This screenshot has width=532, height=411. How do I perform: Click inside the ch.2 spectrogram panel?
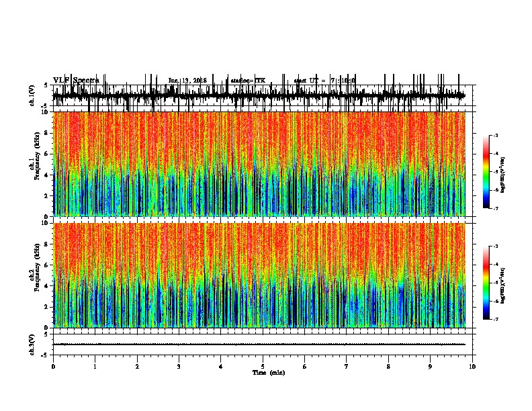[259, 275]
